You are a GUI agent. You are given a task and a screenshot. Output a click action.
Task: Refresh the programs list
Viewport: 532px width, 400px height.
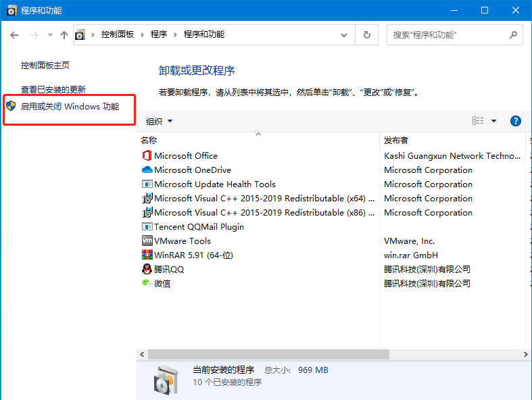[x=367, y=35]
